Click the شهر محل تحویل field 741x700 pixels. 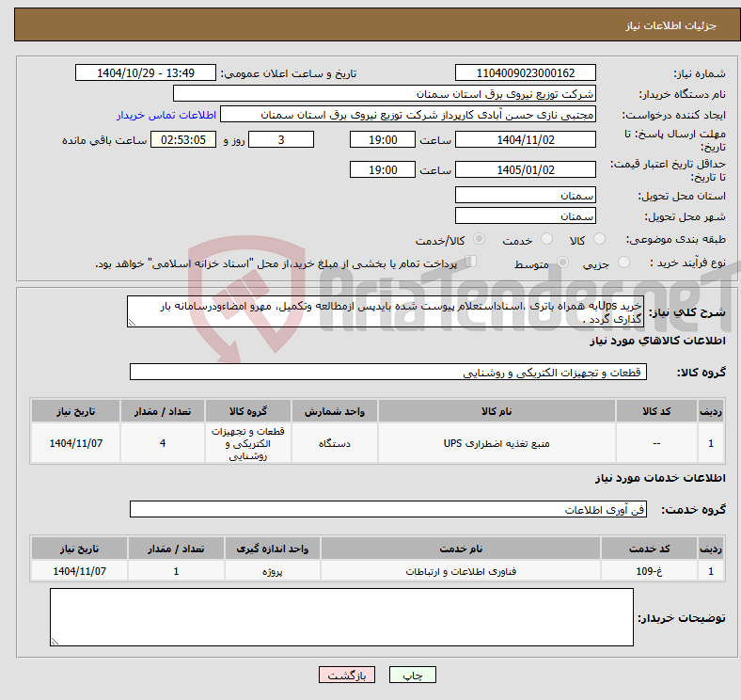[x=525, y=215]
